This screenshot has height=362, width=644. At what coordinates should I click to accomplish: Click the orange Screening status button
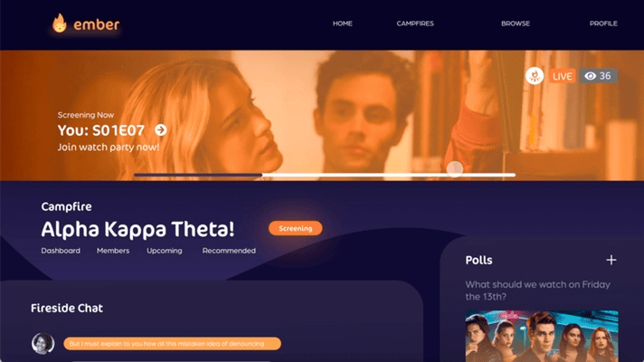click(x=295, y=228)
